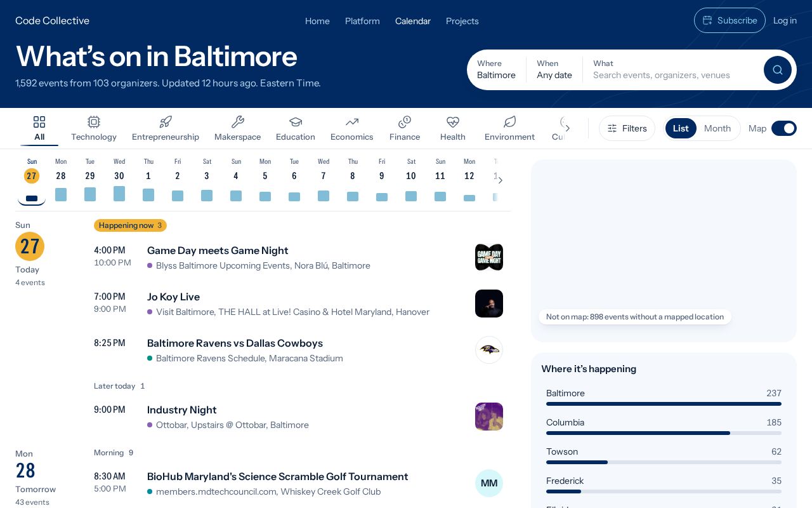Click the large 27 Today date badge
The width and height of the screenshot is (812, 508).
30,246
